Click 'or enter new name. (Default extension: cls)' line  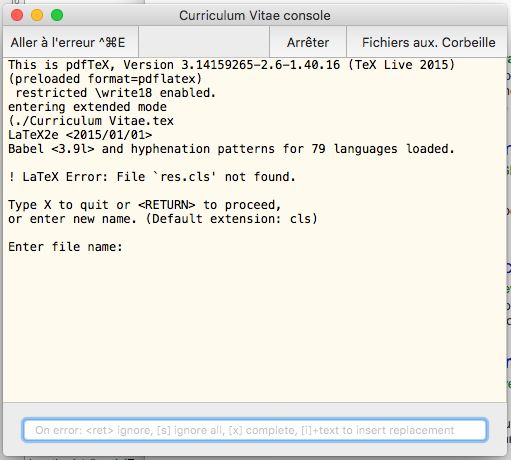click(163, 219)
